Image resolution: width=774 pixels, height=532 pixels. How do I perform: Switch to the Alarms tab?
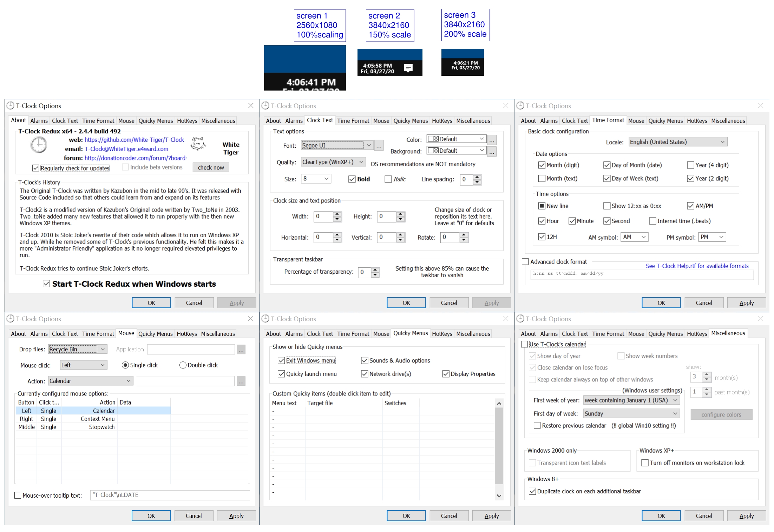coord(39,120)
